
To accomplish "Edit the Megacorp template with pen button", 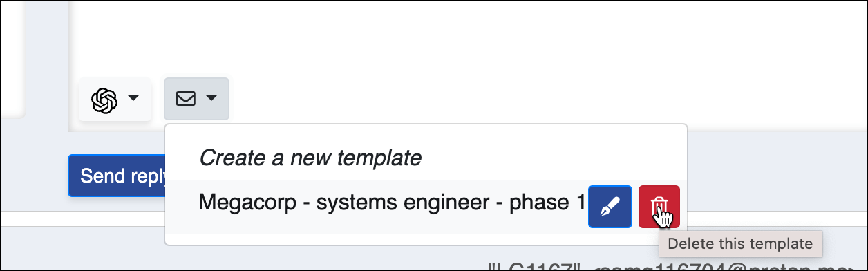I will [x=610, y=206].
